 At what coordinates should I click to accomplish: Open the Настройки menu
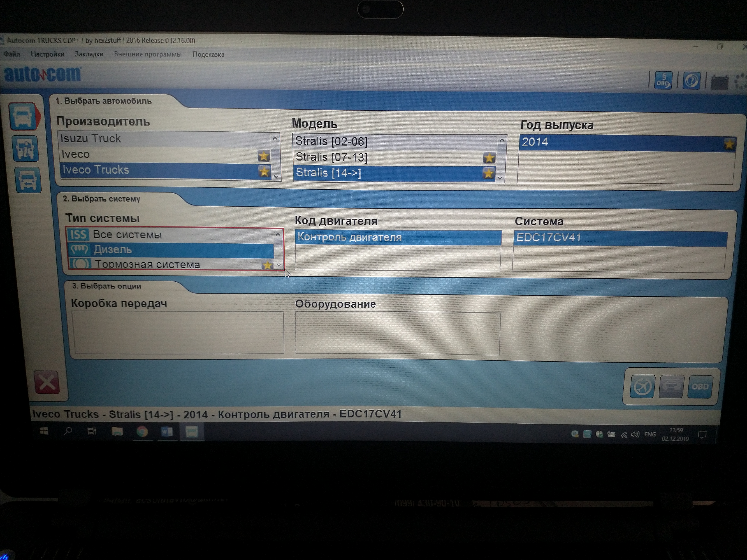click(x=47, y=54)
